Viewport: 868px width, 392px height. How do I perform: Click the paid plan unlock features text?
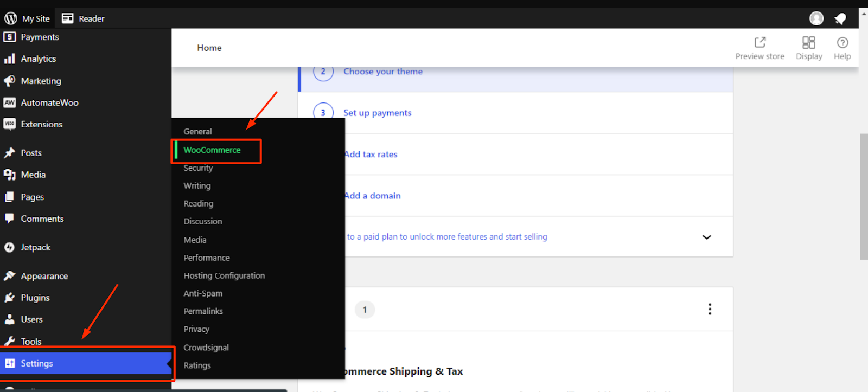tap(447, 237)
